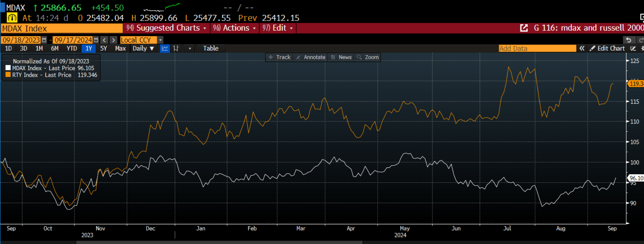Open the Local CCY currency dropdown
Viewport: 644px width, 244px height.
(160, 40)
